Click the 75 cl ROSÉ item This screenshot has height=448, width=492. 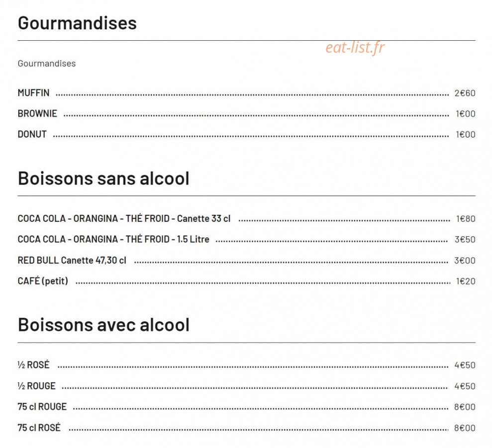tap(39, 428)
